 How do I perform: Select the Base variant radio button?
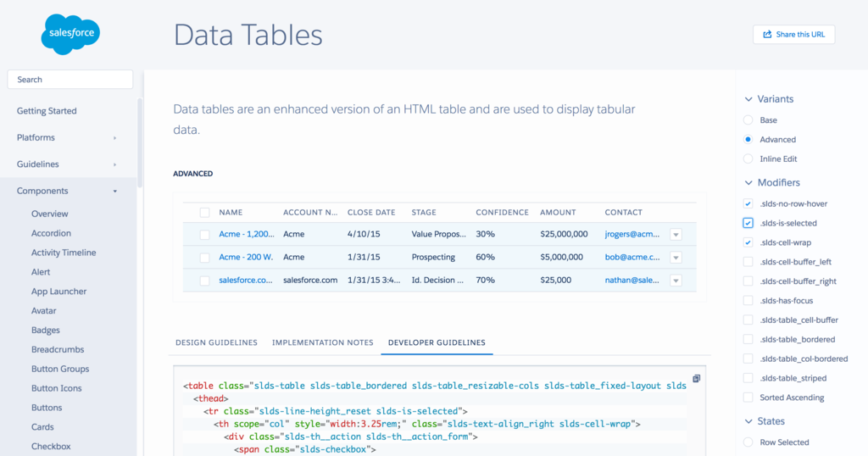point(748,120)
